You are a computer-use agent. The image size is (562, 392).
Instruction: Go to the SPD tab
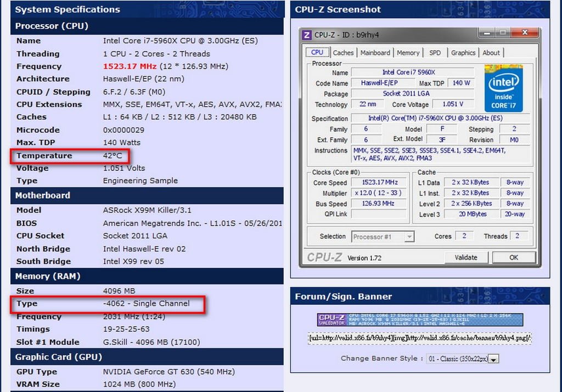click(x=435, y=53)
